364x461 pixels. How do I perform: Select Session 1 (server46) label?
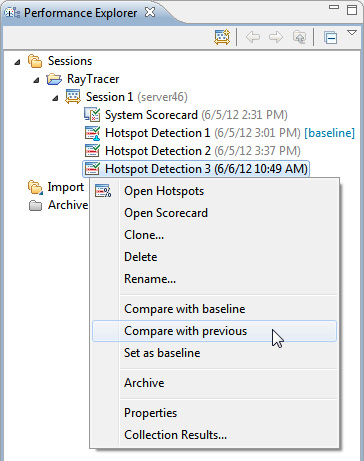(137, 97)
